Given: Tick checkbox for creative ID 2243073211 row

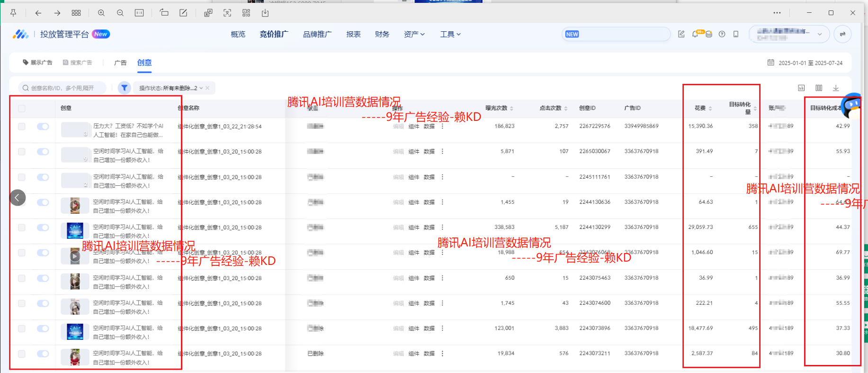Looking at the screenshot, I should 22,354.
